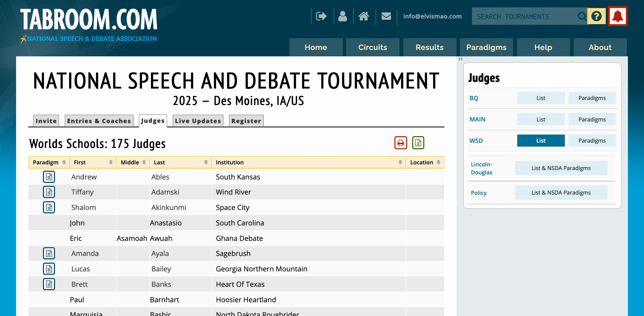Click inside the Search Tournaments field
Viewport: 644px width, 316px height.
pos(525,16)
